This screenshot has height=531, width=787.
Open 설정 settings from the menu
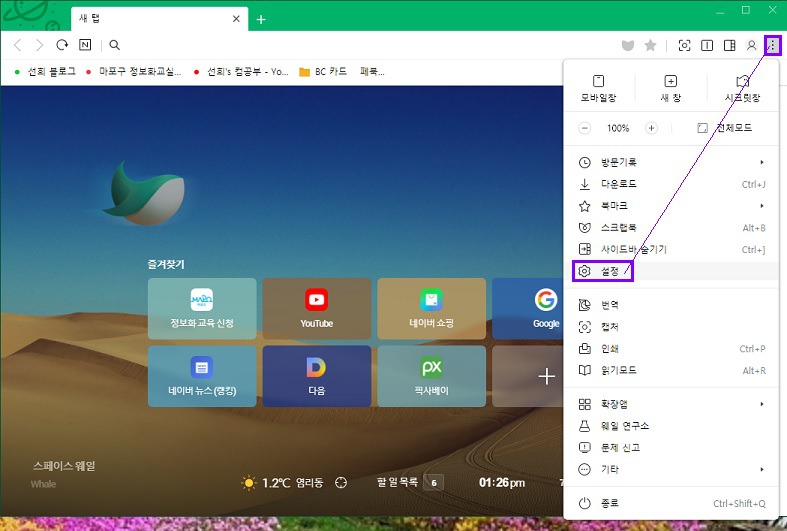pyautogui.click(x=671, y=272)
